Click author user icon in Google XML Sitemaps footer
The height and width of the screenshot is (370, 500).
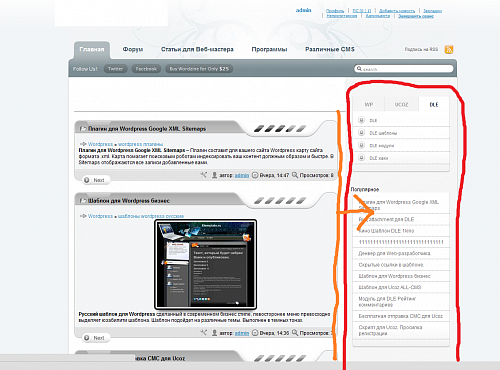[x=215, y=175]
